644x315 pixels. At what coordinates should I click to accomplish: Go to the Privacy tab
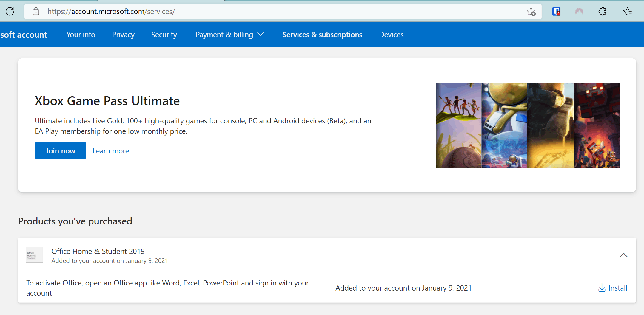[123, 35]
